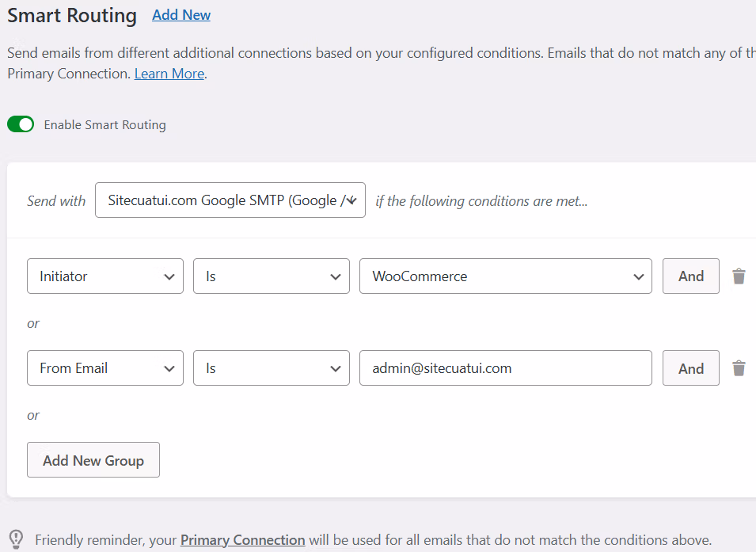Delete the From Email condition row

739,368
